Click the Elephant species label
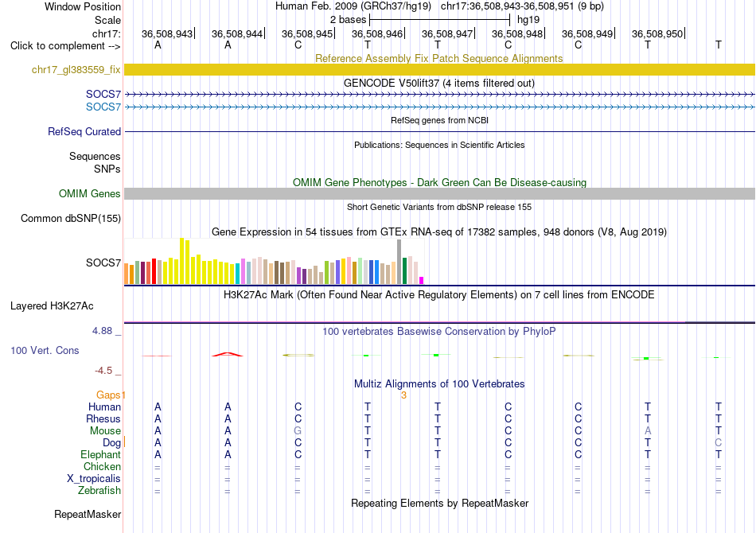 (101, 454)
